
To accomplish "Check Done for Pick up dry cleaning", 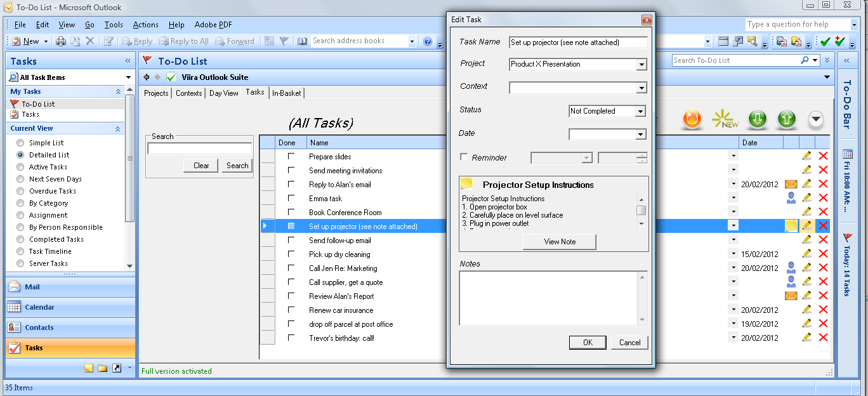I will coord(291,254).
